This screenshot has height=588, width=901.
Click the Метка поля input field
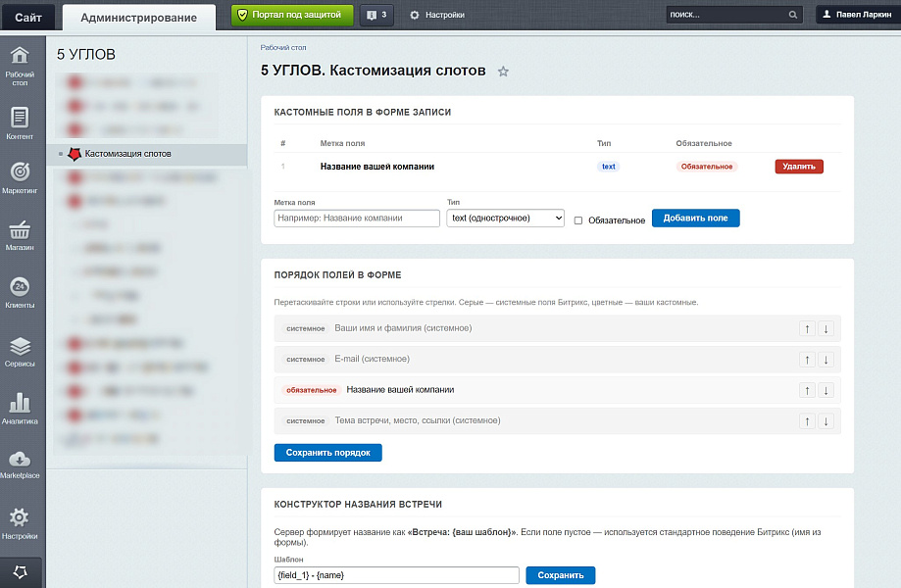coord(357,218)
